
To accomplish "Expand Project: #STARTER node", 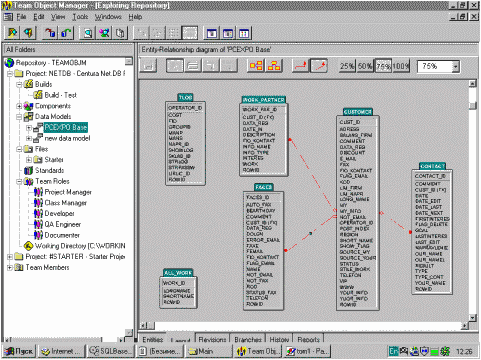I will (x=10, y=257).
